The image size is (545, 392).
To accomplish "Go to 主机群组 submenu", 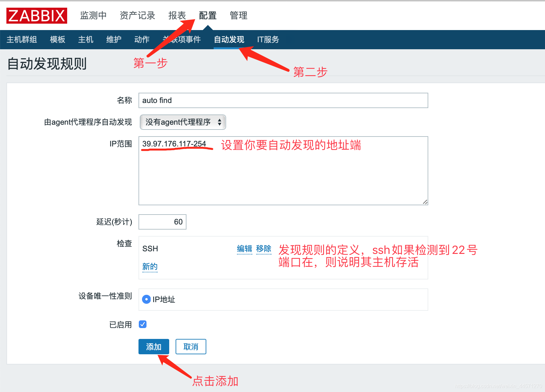I will [22, 39].
